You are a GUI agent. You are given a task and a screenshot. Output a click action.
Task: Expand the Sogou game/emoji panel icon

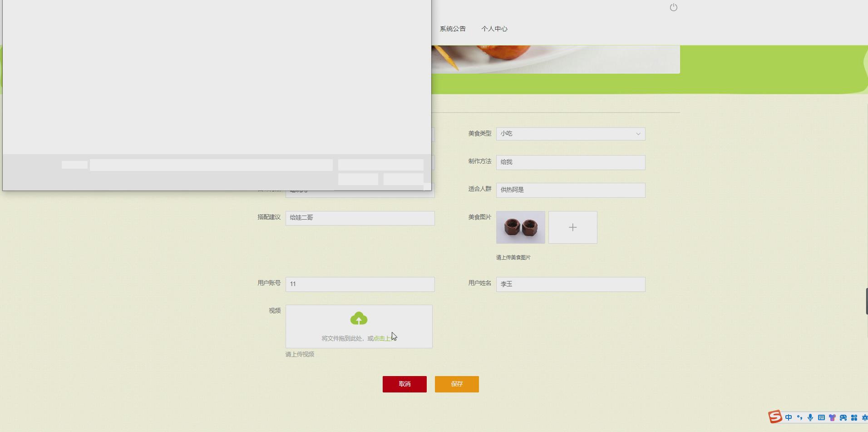pos(843,417)
